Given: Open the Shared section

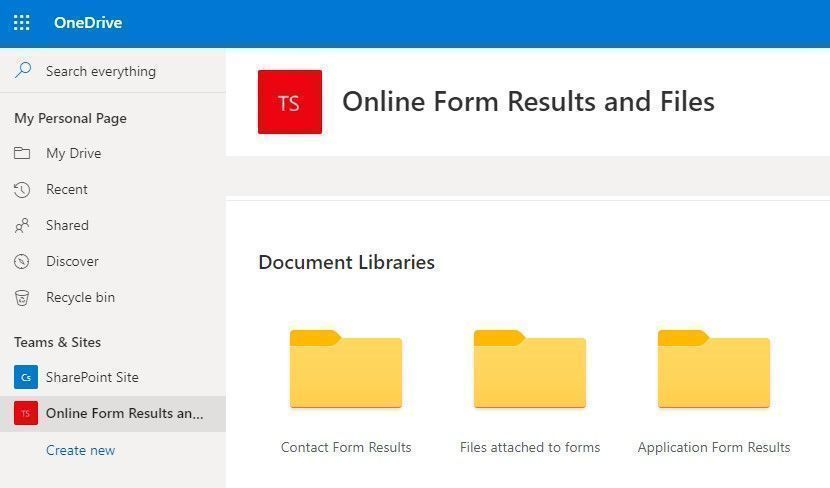Looking at the screenshot, I should tap(67, 225).
